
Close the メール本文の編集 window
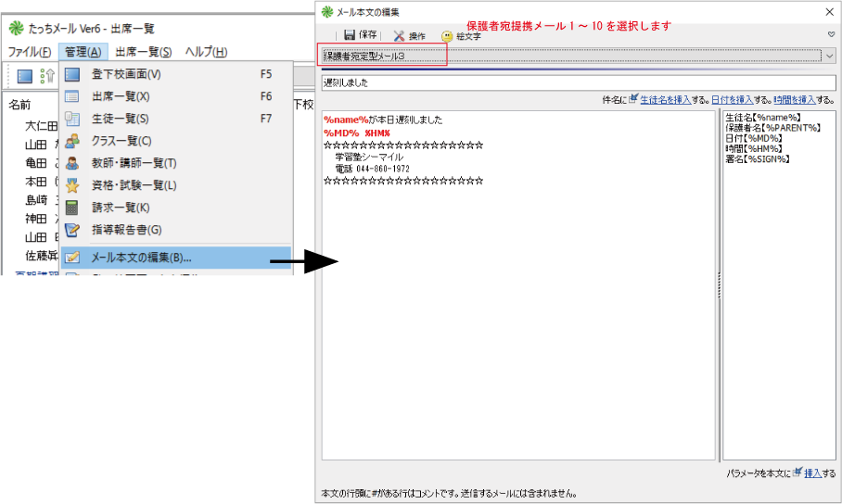point(830,12)
